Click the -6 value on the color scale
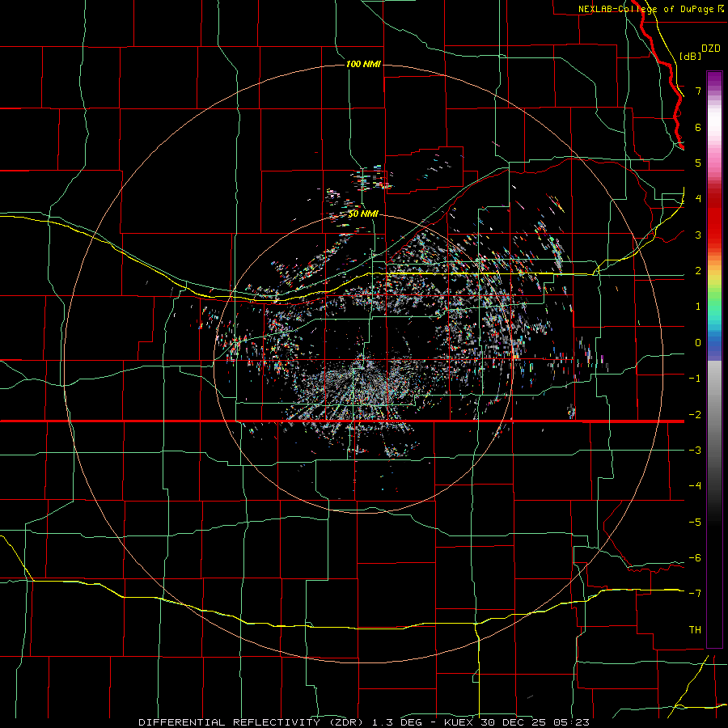Viewport: 728px width, 728px height. point(695,557)
